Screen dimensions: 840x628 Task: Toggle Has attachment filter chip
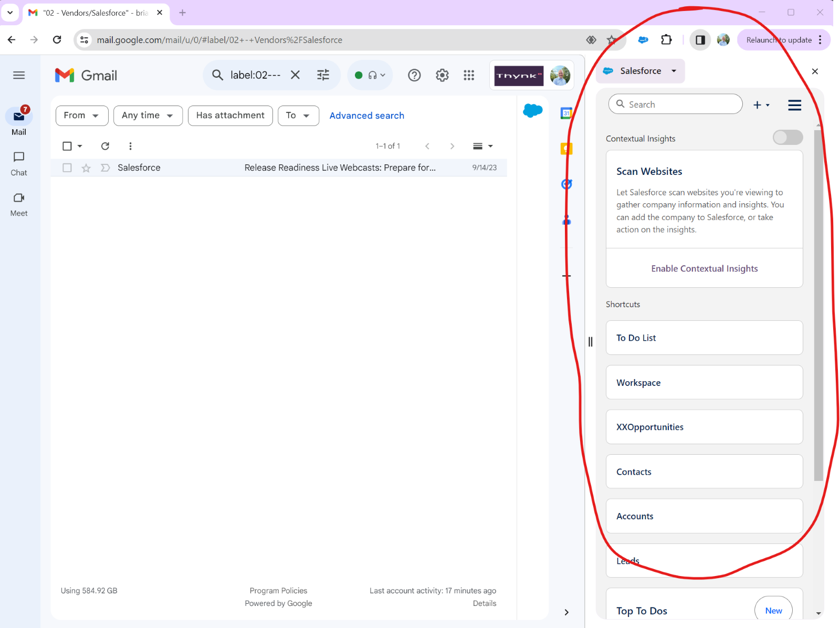[230, 116]
